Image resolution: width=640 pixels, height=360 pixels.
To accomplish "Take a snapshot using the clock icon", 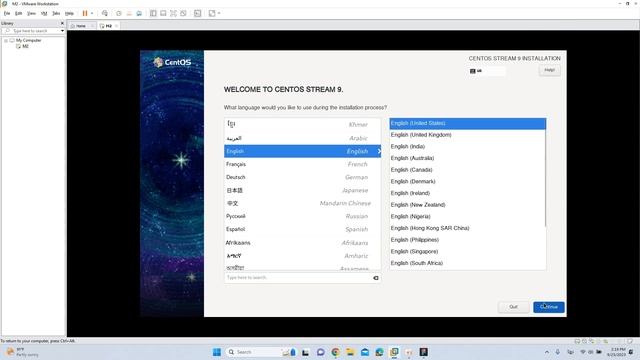I will click(x=119, y=13).
